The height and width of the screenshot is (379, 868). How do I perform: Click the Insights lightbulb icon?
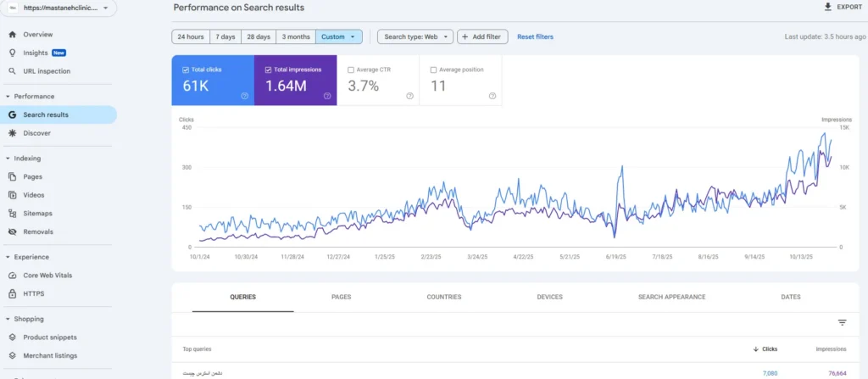click(x=12, y=53)
